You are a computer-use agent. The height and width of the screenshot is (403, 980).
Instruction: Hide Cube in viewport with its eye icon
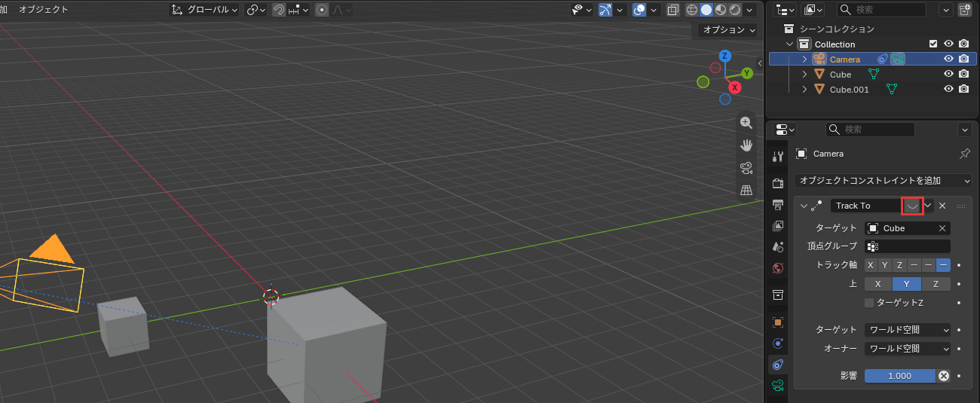pyautogui.click(x=949, y=74)
